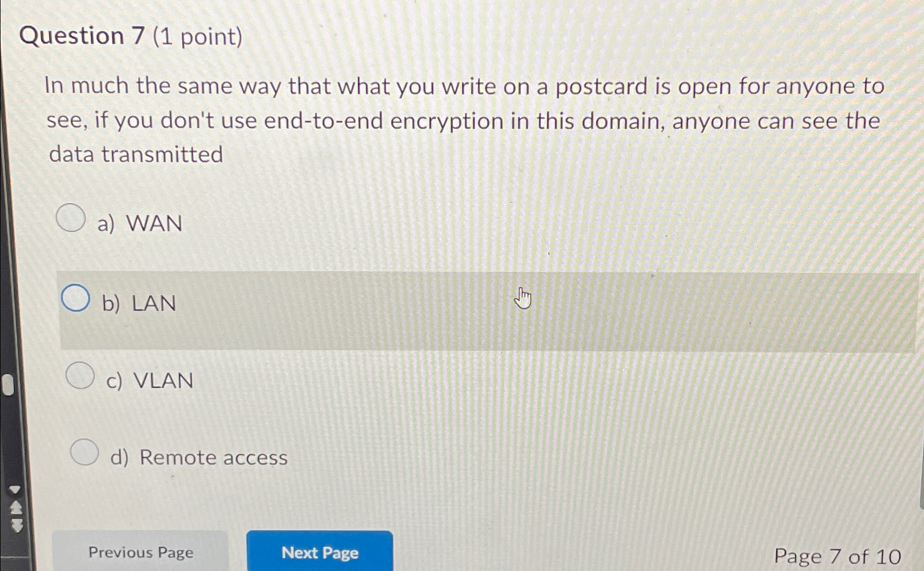Click the upward arrow in the left sidebar
Viewport: 924px width, 571px height.
[x=15, y=508]
